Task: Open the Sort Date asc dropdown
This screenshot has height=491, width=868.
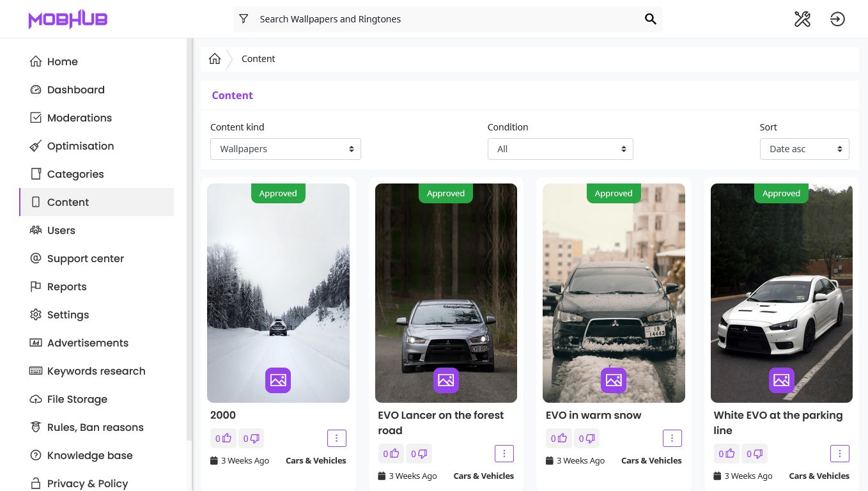Action: (x=805, y=149)
